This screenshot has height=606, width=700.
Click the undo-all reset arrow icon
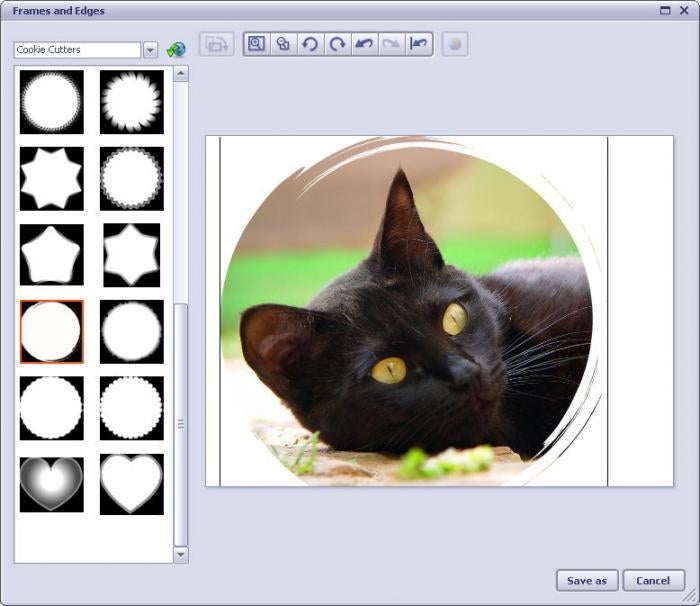click(x=419, y=44)
